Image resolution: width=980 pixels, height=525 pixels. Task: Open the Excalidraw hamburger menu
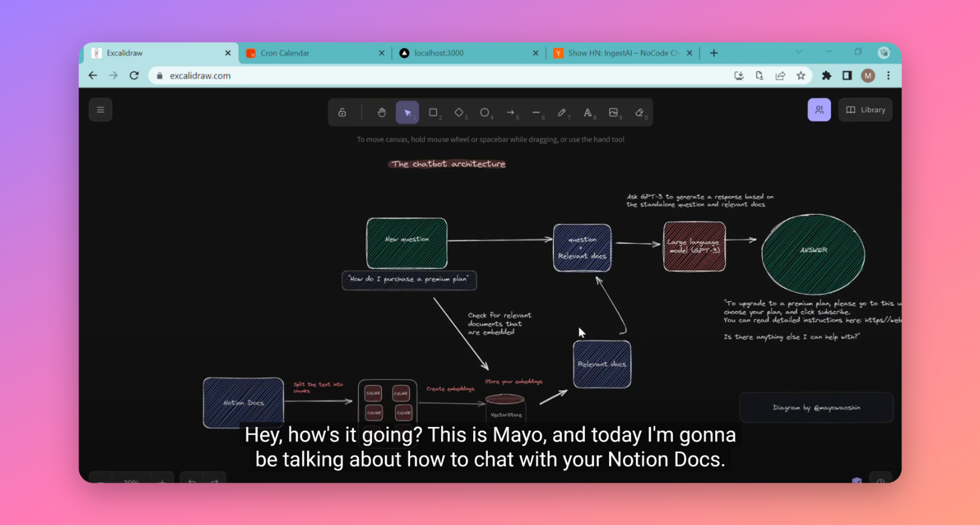click(100, 110)
